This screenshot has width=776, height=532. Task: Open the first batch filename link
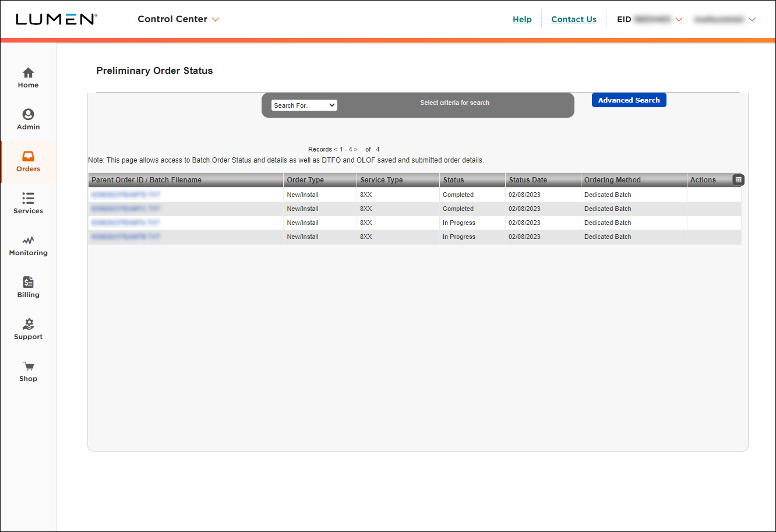pyautogui.click(x=125, y=195)
